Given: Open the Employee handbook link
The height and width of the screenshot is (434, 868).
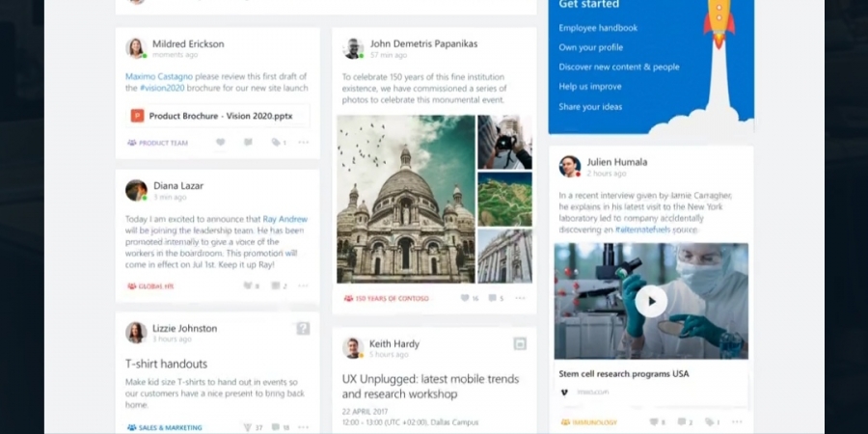Looking at the screenshot, I should 598,28.
